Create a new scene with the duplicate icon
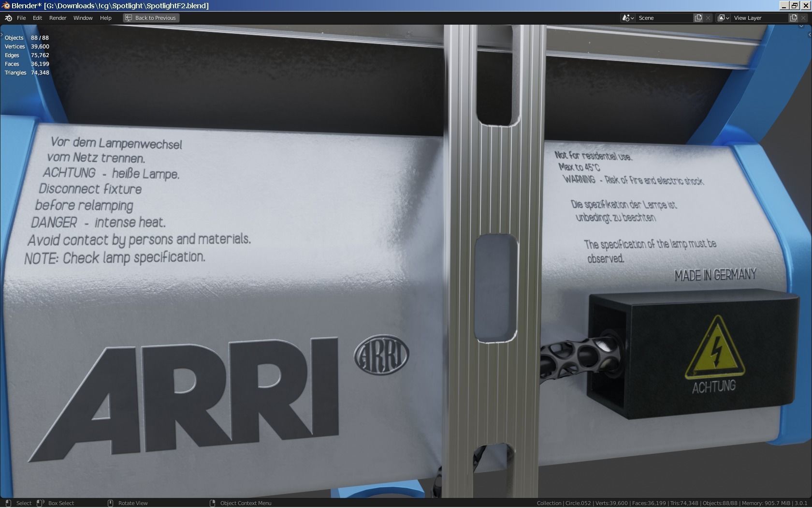The width and height of the screenshot is (812, 508). point(698,18)
